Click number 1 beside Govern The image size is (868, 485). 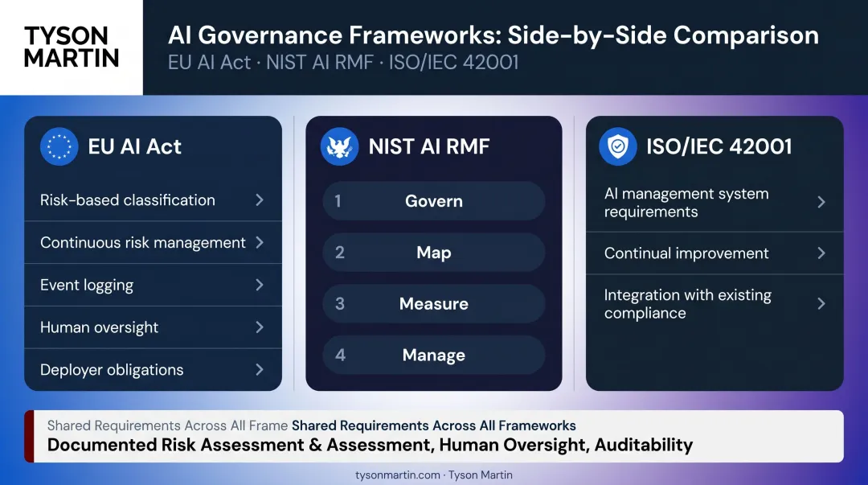[338, 200]
